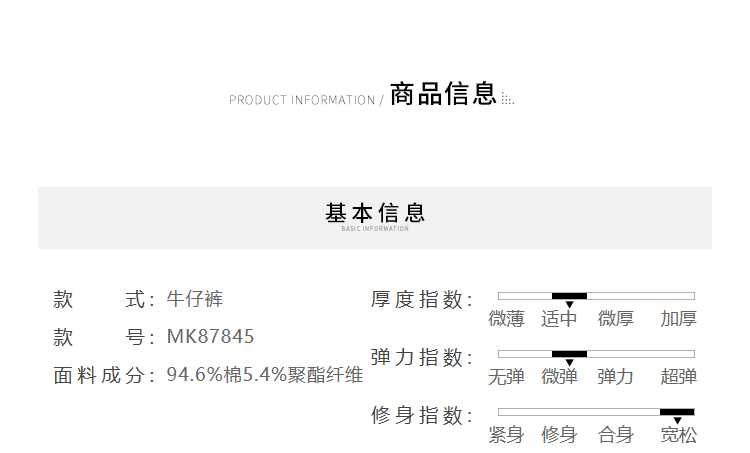This screenshot has height=453, width=750.
Task: Select the 适中 thickness label
Action: tap(559, 319)
